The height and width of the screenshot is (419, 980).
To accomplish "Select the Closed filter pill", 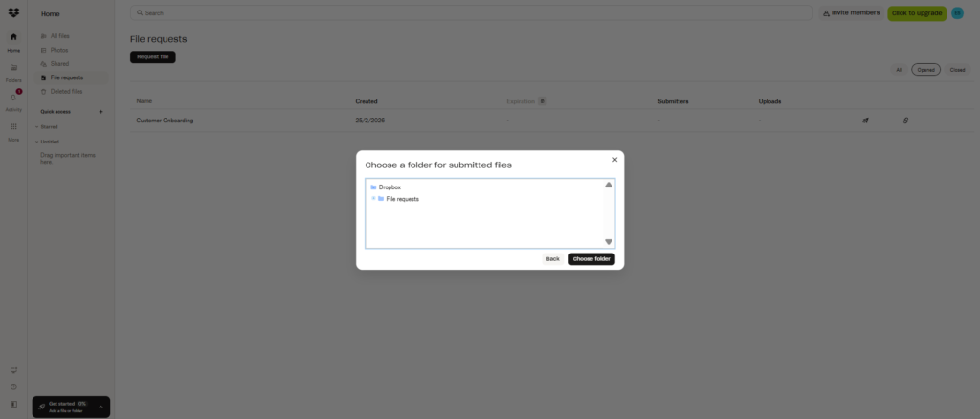I will point(957,70).
